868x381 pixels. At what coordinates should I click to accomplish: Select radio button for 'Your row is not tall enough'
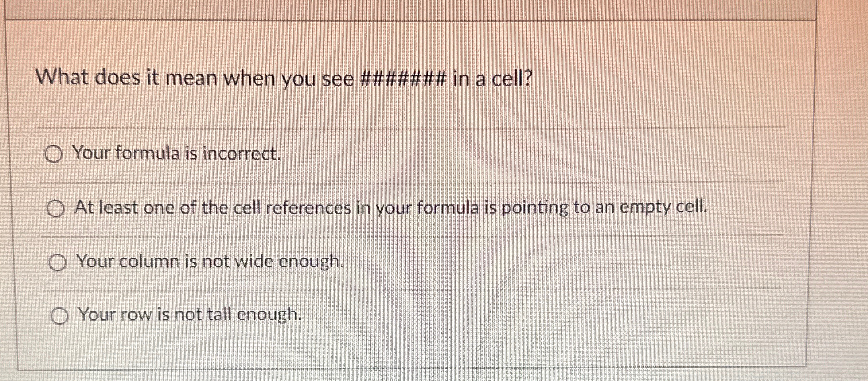(60, 315)
